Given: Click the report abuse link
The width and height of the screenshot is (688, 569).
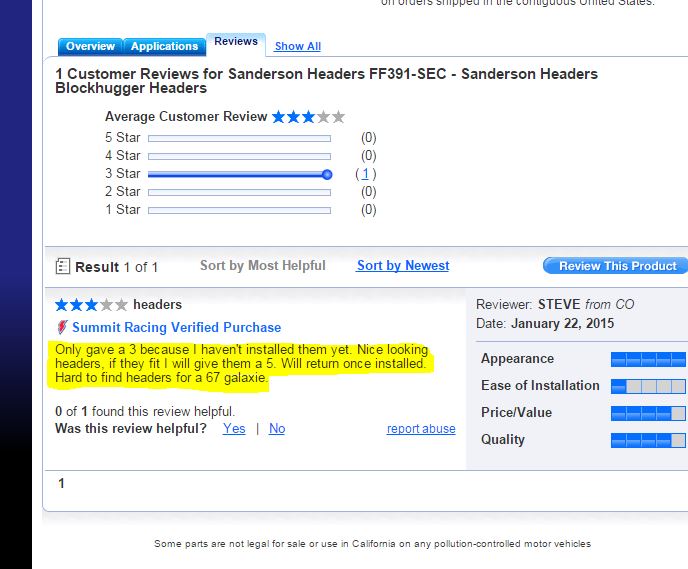Looking at the screenshot, I should (421, 429).
